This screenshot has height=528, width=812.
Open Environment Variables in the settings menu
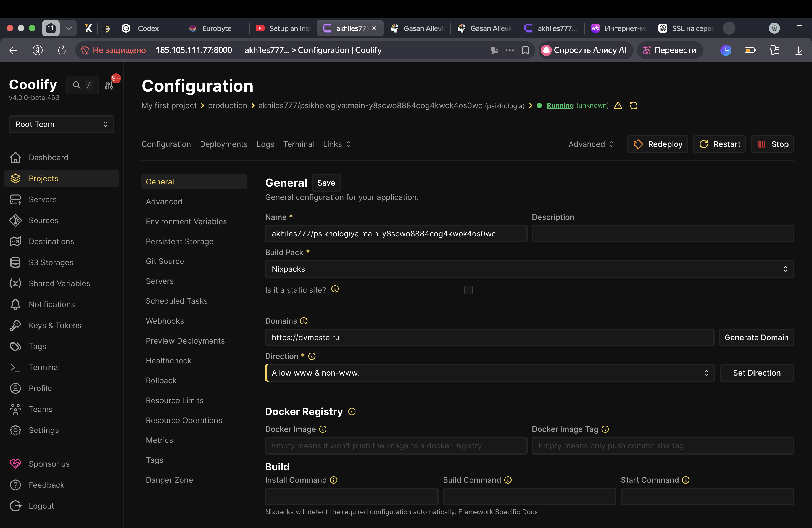[186, 221]
